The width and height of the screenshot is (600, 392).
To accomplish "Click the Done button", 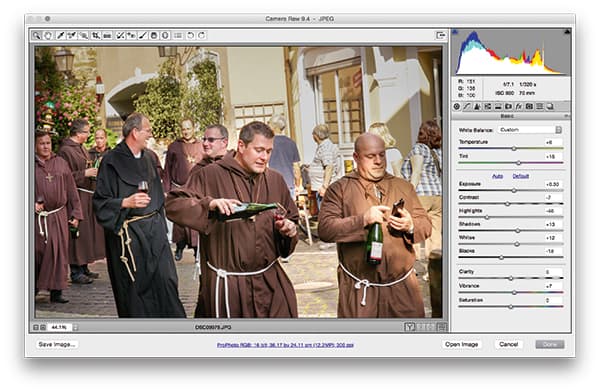I will coord(550,345).
